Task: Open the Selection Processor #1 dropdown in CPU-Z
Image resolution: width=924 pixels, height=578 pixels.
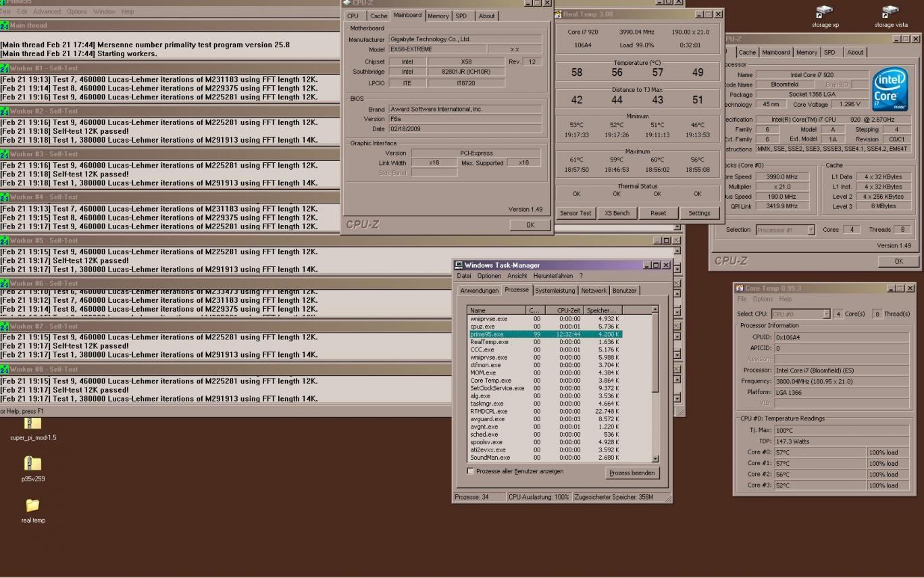Action: 811,230
